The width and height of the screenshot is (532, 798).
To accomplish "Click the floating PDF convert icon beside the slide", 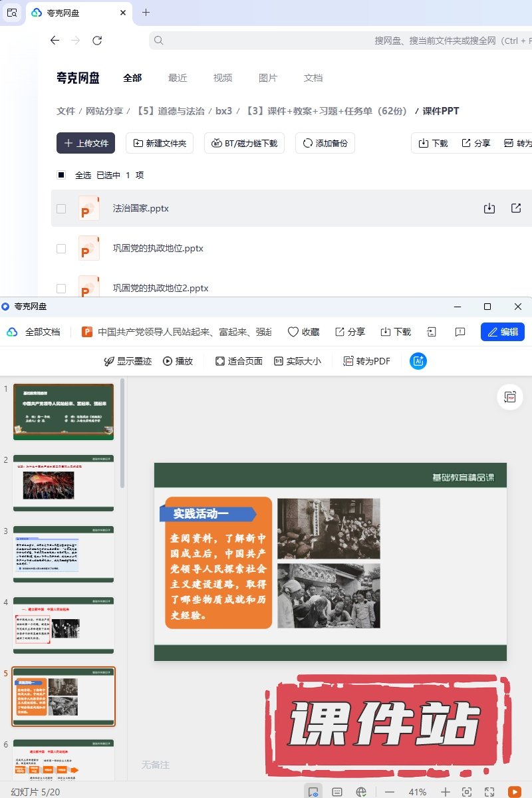I will (x=510, y=396).
